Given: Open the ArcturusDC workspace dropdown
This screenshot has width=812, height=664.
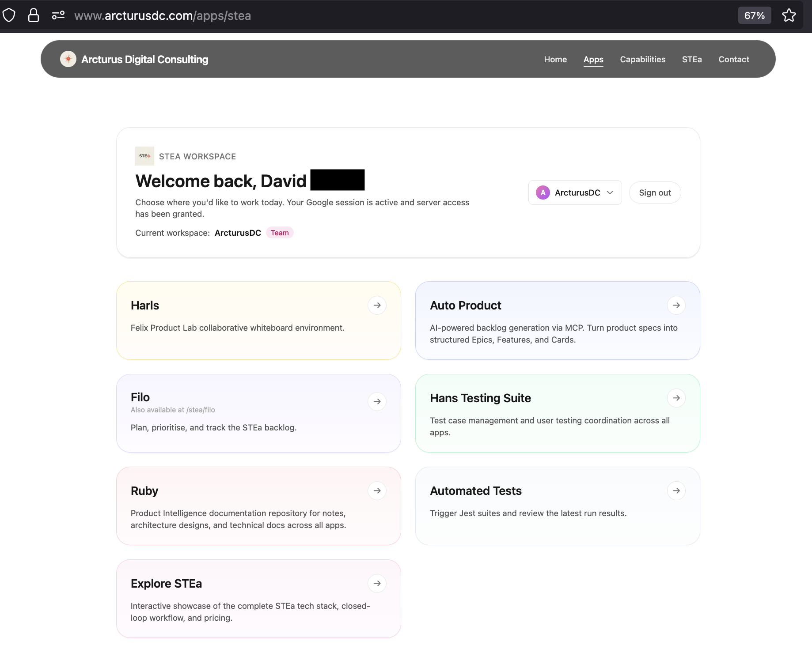Looking at the screenshot, I should pos(611,192).
